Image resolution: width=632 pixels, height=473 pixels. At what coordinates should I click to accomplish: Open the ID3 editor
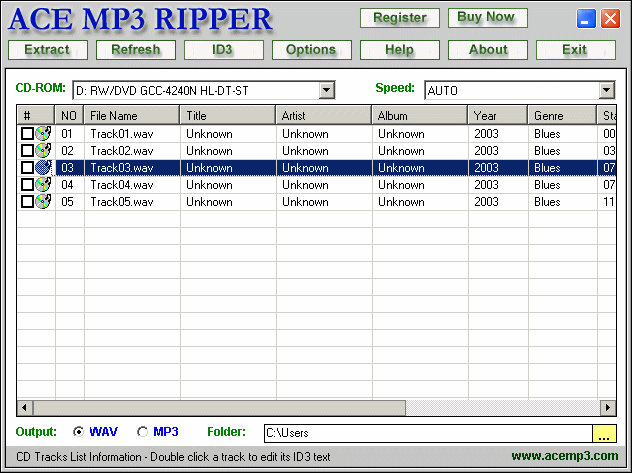point(224,50)
